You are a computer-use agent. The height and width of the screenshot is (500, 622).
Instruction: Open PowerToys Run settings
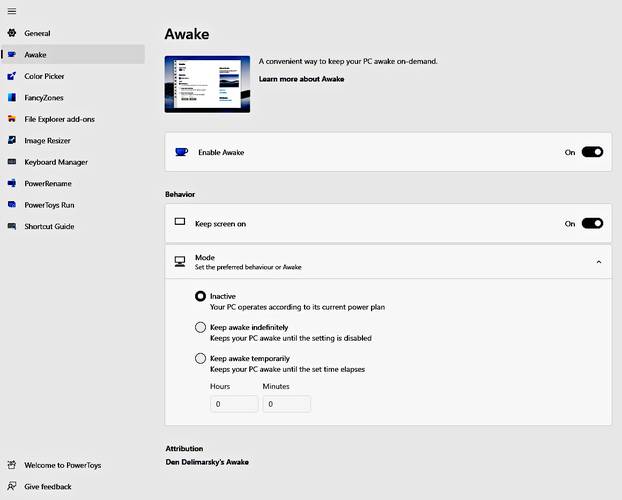click(x=73, y=204)
